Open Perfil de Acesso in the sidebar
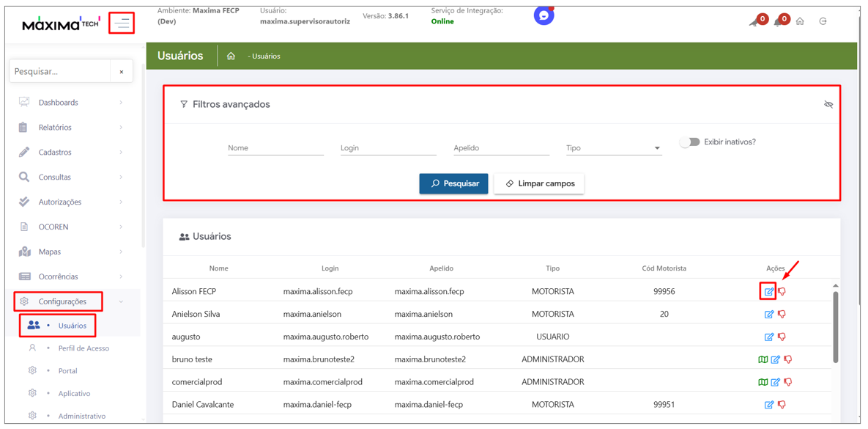868x429 pixels. coord(84,348)
